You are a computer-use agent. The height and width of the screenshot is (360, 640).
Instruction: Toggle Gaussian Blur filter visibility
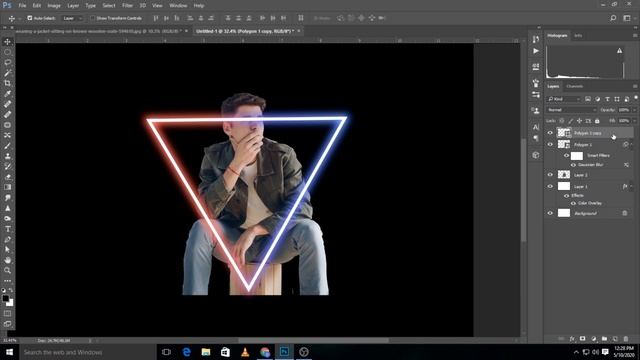(573, 165)
